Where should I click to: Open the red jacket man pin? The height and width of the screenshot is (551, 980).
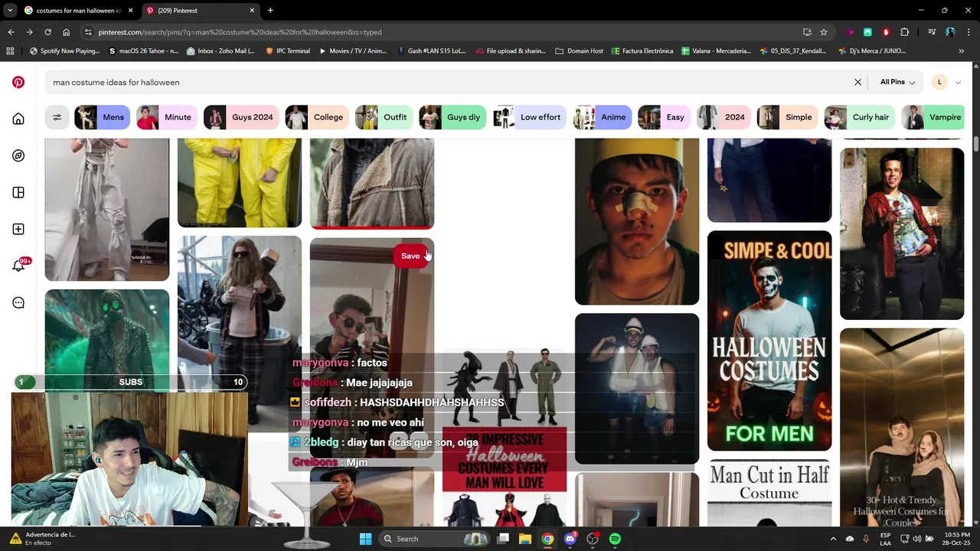(x=902, y=233)
